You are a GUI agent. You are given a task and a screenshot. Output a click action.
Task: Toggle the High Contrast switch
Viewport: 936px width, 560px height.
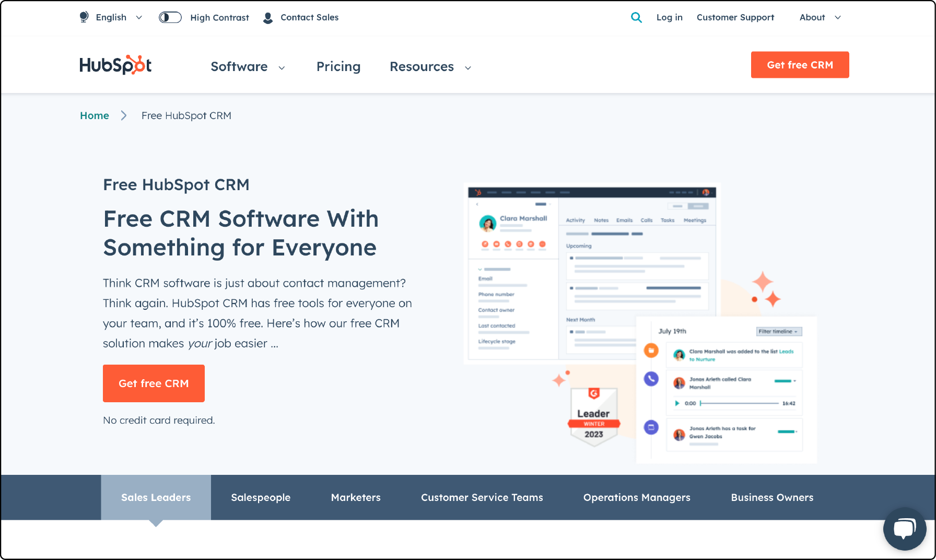[x=170, y=17]
